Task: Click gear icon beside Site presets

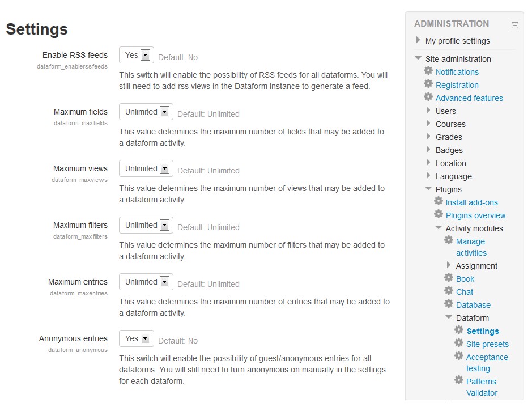Action: (459, 343)
